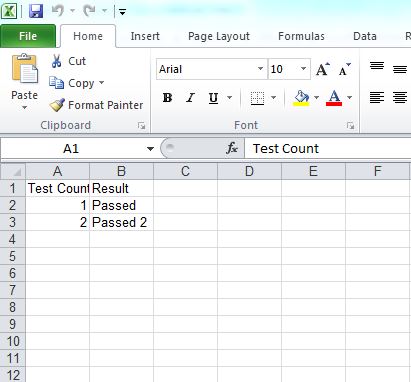The image size is (411, 382).
Task: Open the green File tab
Action: tap(28, 36)
